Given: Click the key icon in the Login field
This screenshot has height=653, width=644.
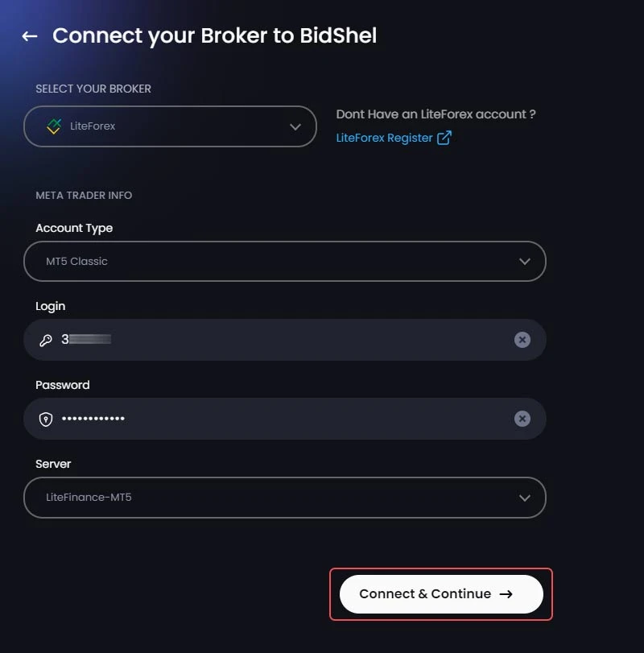Looking at the screenshot, I should tap(47, 340).
